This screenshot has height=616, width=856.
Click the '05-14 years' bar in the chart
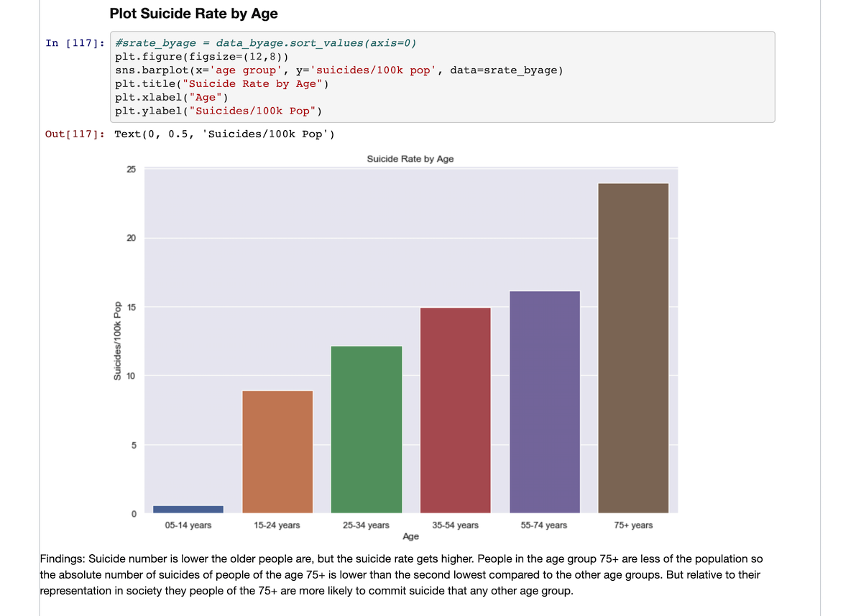(x=190, y=508)
